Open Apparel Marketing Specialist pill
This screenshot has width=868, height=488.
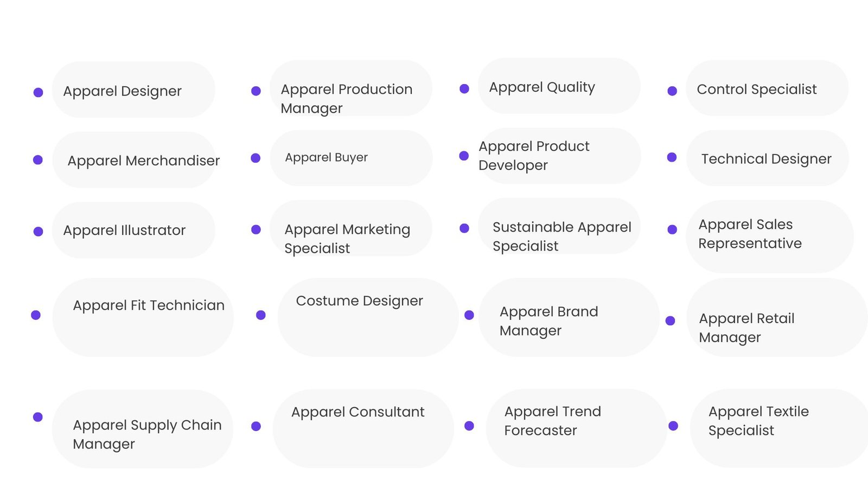pos(350,228)
